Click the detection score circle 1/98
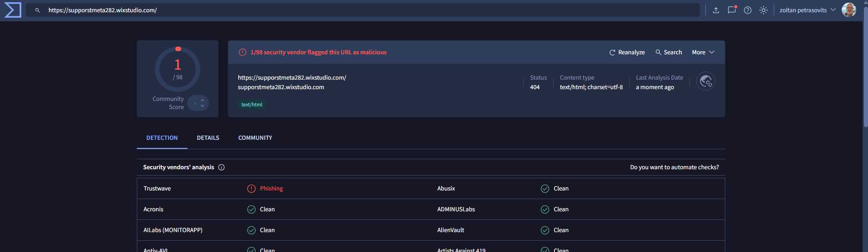The height and width of the screenshot is (252, 868). (x=178, y=69)
